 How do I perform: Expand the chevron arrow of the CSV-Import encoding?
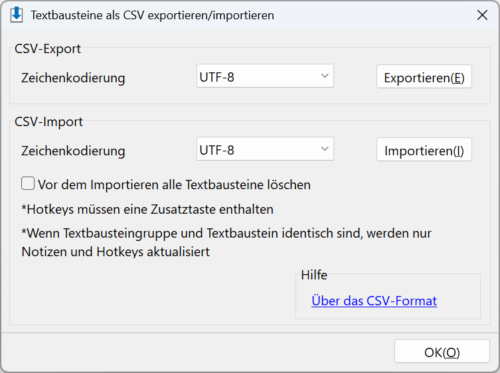(324, 149)
